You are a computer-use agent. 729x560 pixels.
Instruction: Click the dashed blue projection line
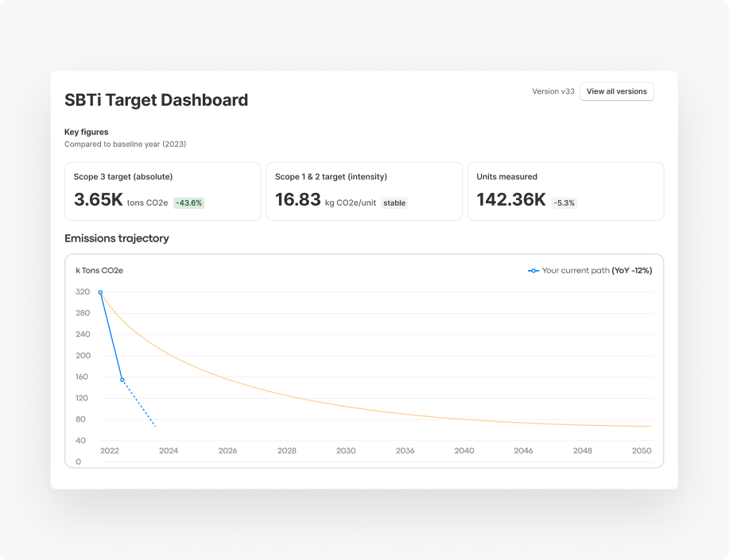tap(140, 405)
